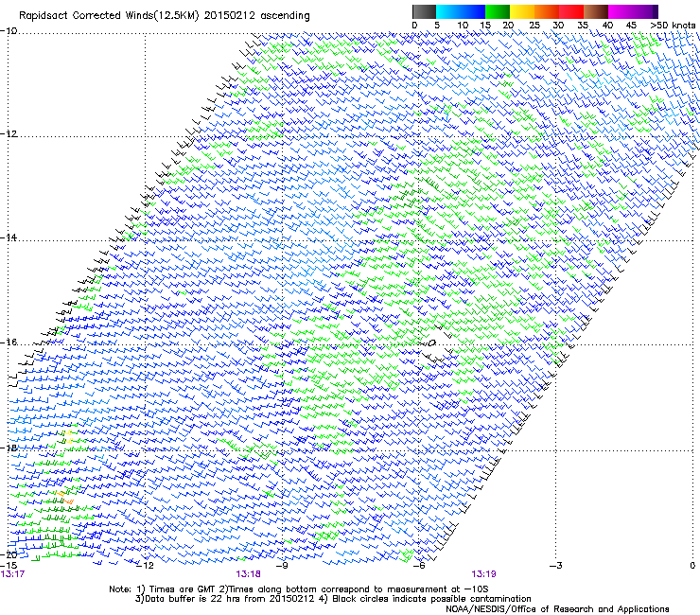
Task: Click the blue 10-15 knots legend color
Action: (x=473, y=11)
